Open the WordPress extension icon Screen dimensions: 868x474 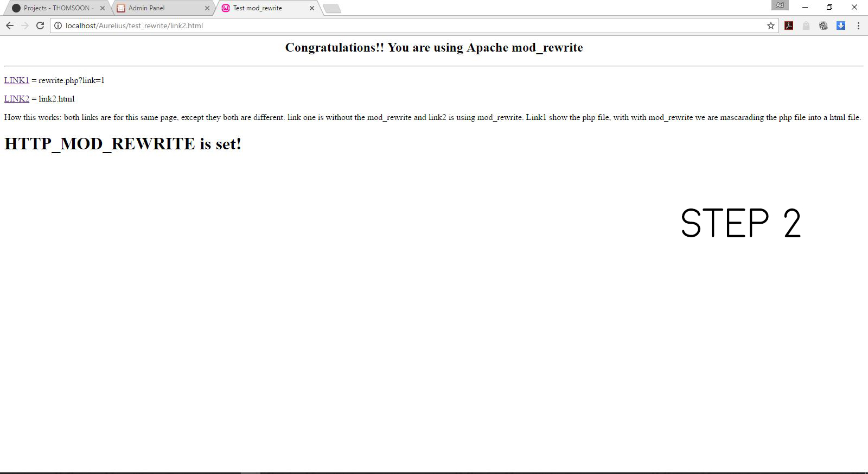coord(824,26)
